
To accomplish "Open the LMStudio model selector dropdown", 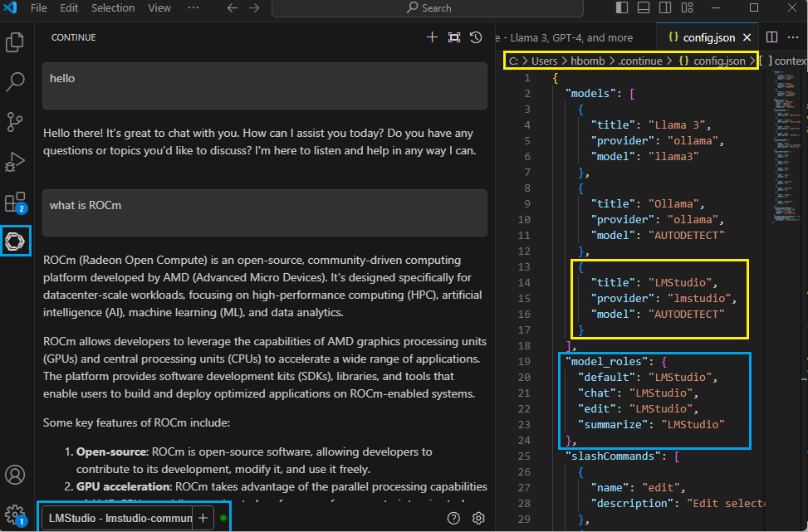I will (117, 518).
